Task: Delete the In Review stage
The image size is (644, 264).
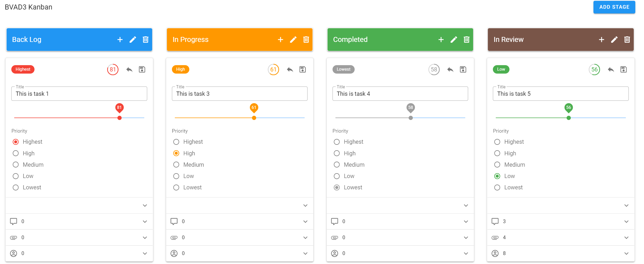Action: click(x=627, y=40)
